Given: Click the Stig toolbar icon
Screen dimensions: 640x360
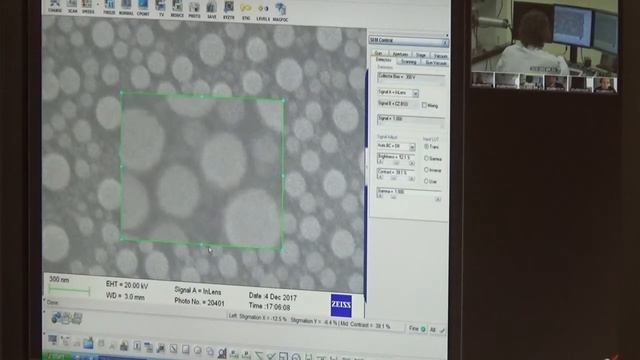Looking at the screenshot, I should [x=246, y=11].
